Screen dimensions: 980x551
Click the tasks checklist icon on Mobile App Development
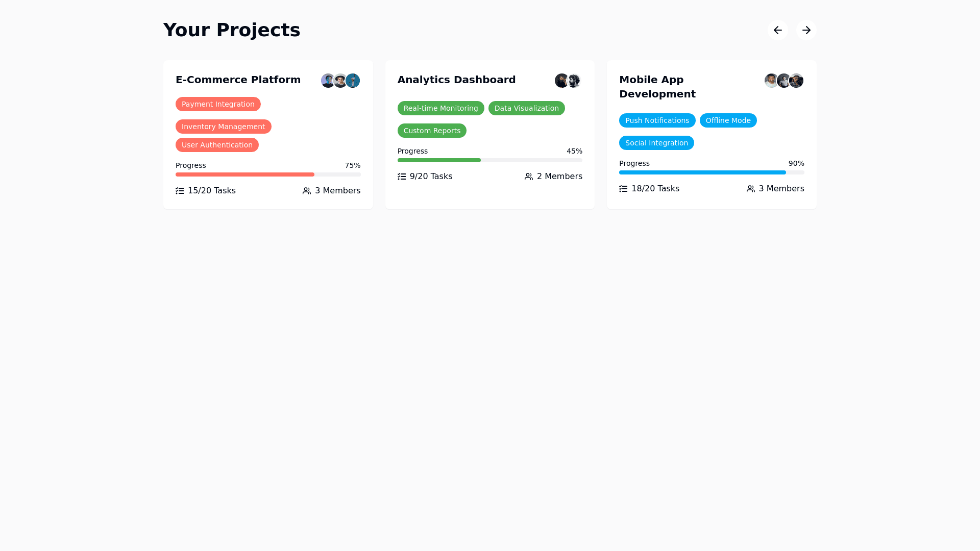(x=623, y=189)
